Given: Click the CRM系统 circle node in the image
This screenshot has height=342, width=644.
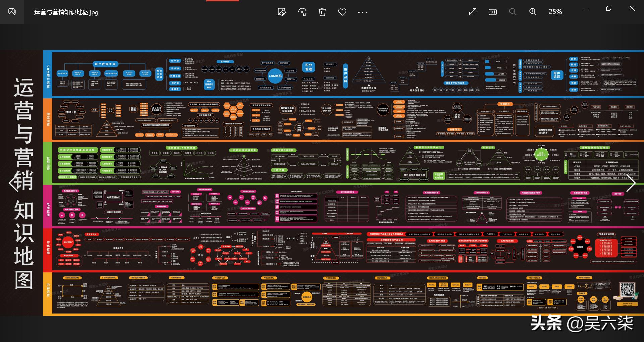Looking at the screenshot, I should coord(275,76).
